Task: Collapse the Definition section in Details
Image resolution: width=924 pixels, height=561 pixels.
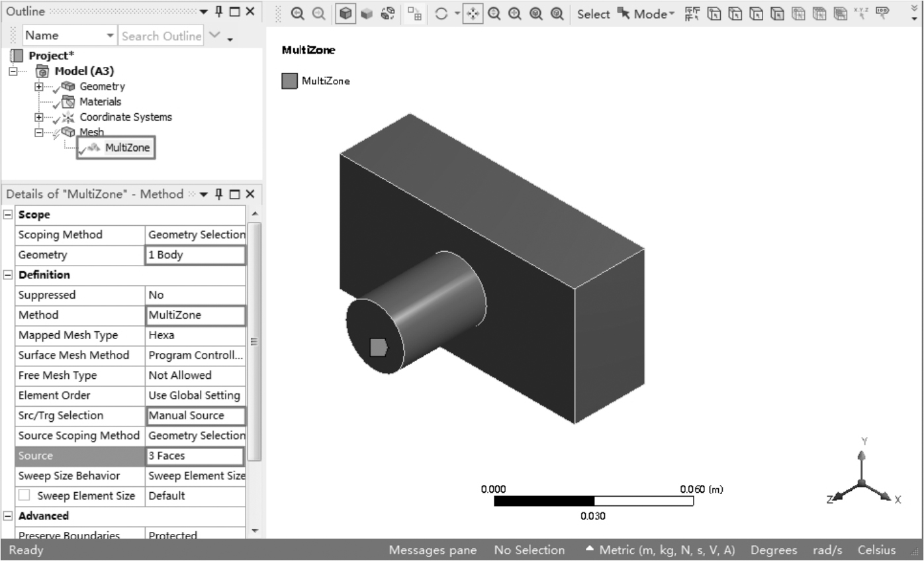Action: [8, 275]
